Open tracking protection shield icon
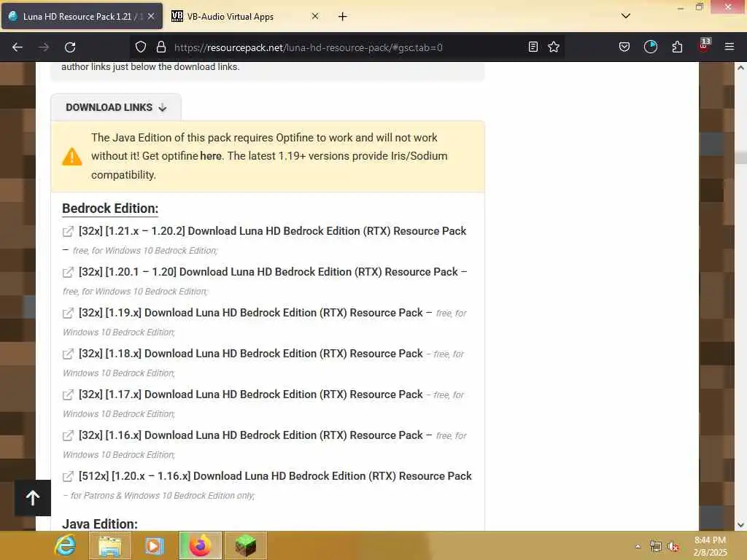This screenshot has width=747, height=560. click(x=141, y=47)
